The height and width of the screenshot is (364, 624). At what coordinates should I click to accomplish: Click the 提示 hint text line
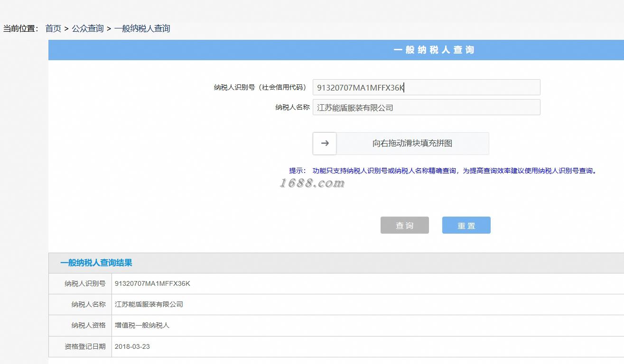coord(444,171)
